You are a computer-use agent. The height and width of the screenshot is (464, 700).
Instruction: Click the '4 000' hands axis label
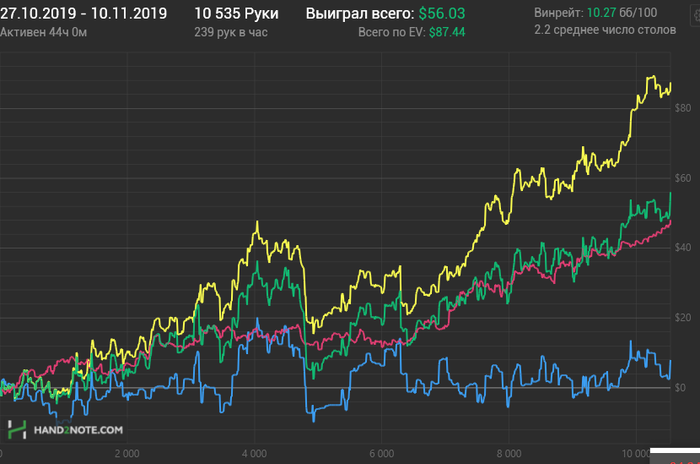pyautogui.click(x=254, y=454)
